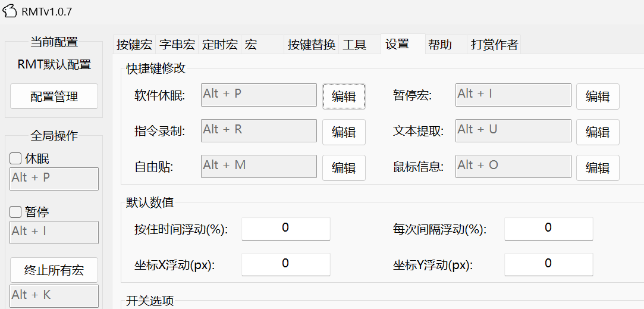Select the 定时宏 tab
This screenshot has width=644, height=309.
pos(219,45)
